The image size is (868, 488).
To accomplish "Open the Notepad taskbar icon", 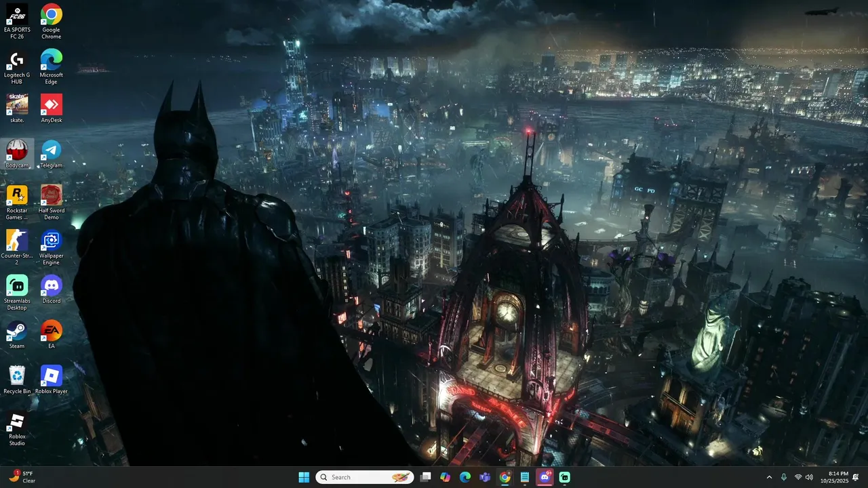I will click(525, 477).
